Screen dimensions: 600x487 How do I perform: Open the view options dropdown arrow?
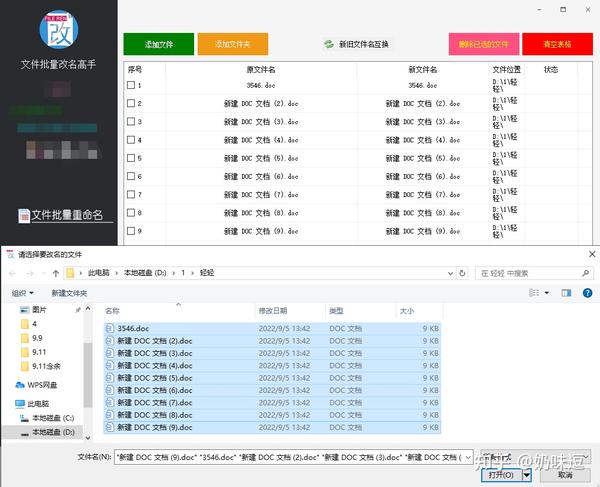click(547, 293)
